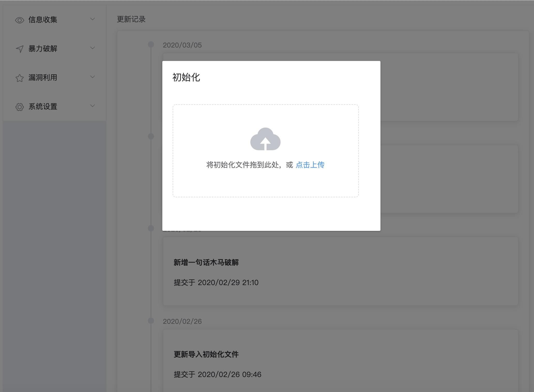Expand the 暴力破解 chevron arrow
Image resolution: width=534 pixels, height=392 pixels.
(93, 48)
